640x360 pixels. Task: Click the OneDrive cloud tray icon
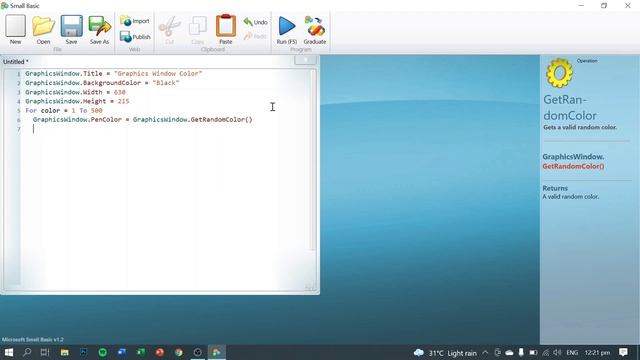(509, 353)
